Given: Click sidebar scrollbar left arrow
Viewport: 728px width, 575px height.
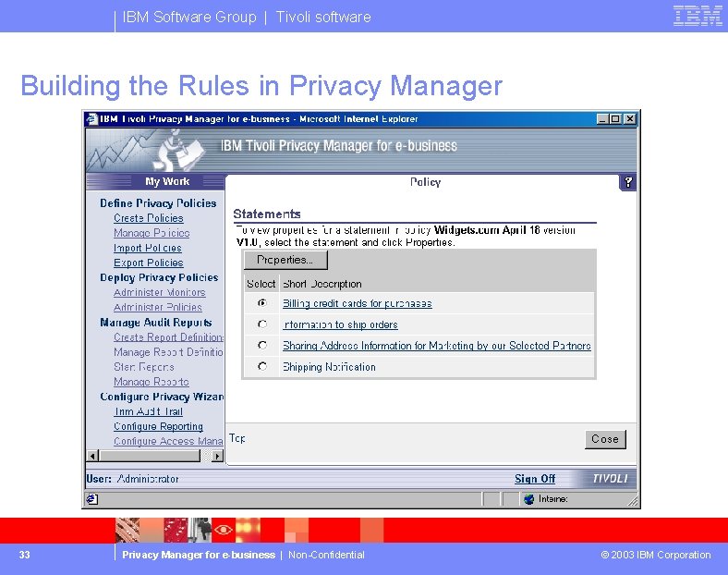Looking at the screenshot, I should coord(92,456).
